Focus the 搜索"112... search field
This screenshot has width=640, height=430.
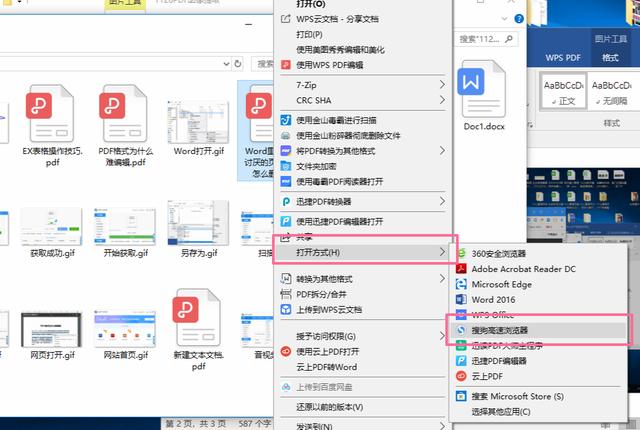coord(486,39)
